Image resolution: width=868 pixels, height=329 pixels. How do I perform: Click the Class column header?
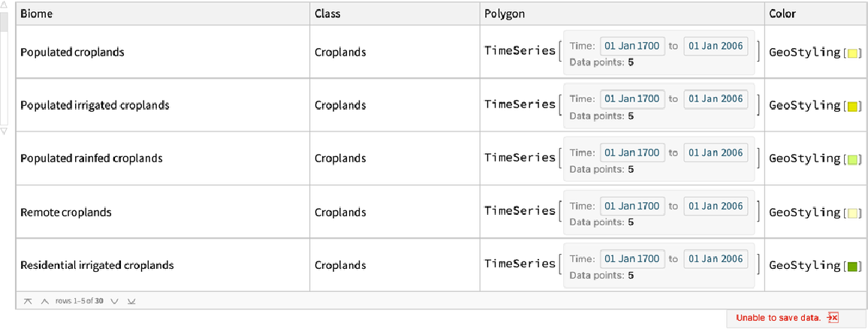pyautogui.click(x=327, y=14)
